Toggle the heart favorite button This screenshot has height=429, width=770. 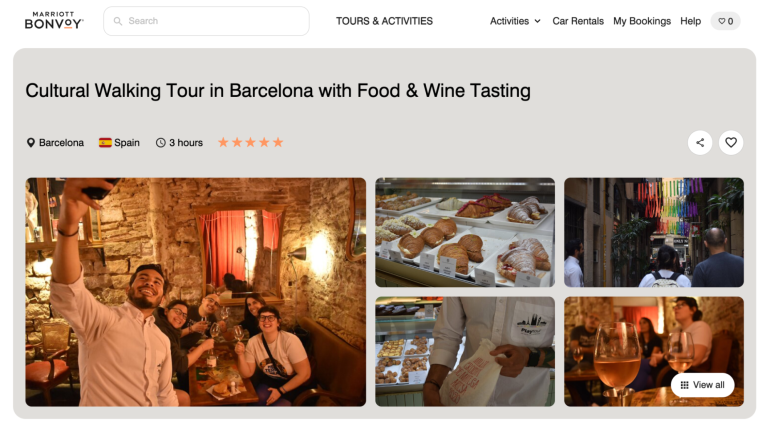tap(731, 143)
